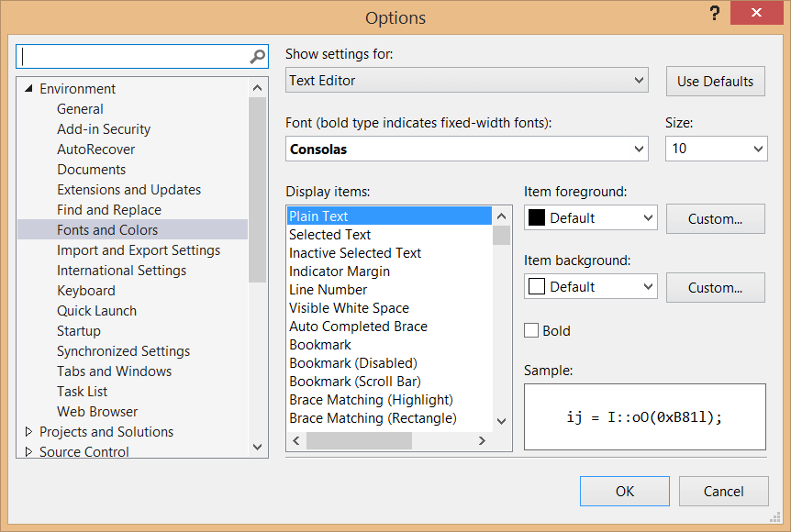Screen dimensions: 791x532
Task: Select General under Environment
Action: pyautogui.click(x=80, y=109)
